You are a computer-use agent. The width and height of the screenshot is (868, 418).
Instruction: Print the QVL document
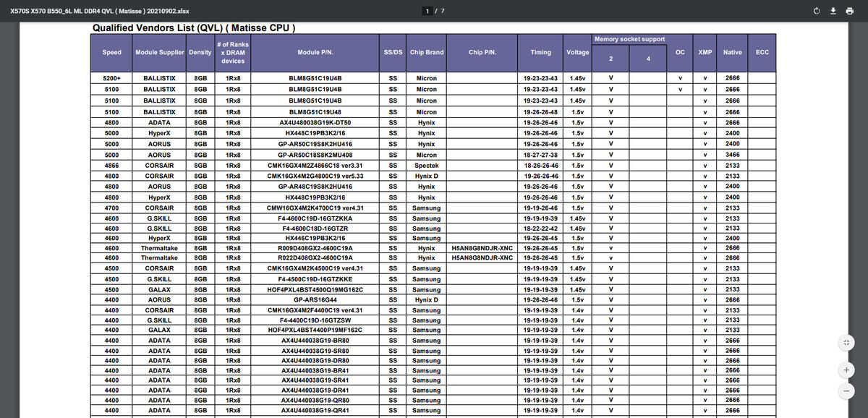(x=849, y=11)
